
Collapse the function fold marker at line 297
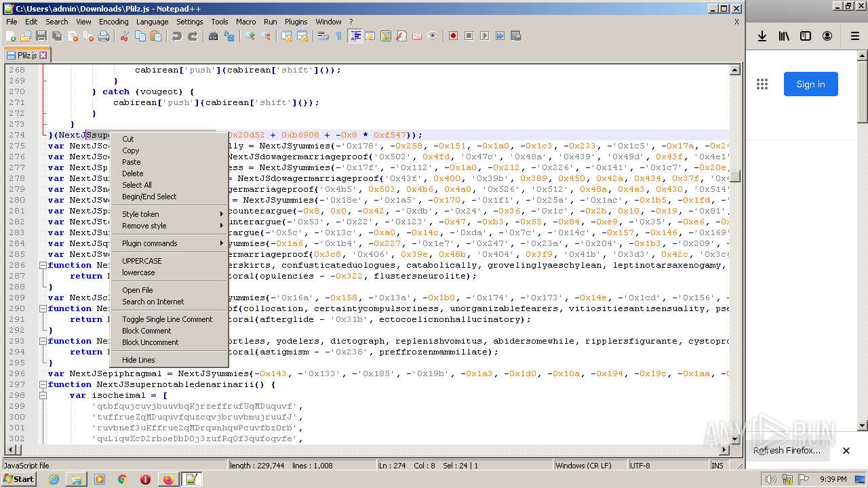point(43,384)
